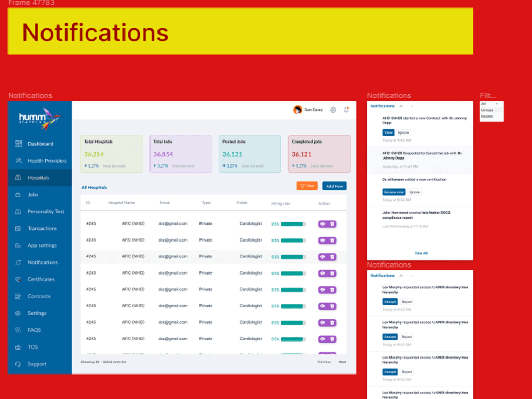The height and width of the screenshot is (399, 532).
Task: Choose Unread in the filter dropdown list
Action: click(x=492, y=110)
